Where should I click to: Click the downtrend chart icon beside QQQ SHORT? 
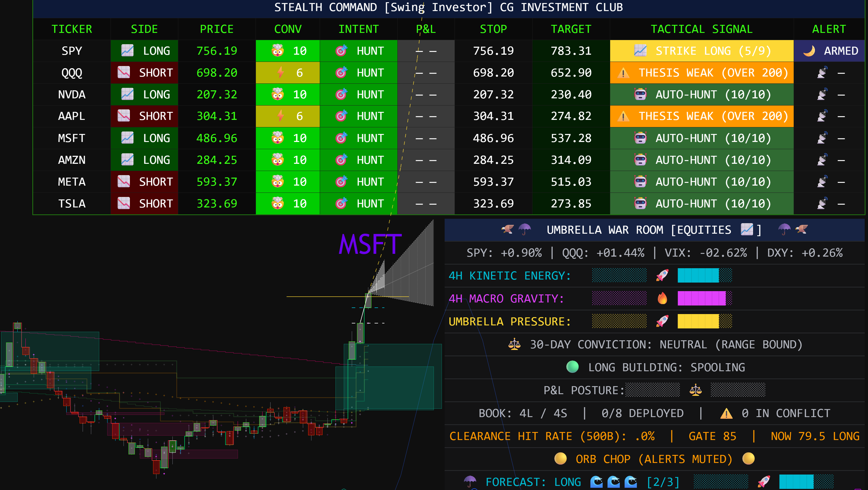tap(124, 72)
